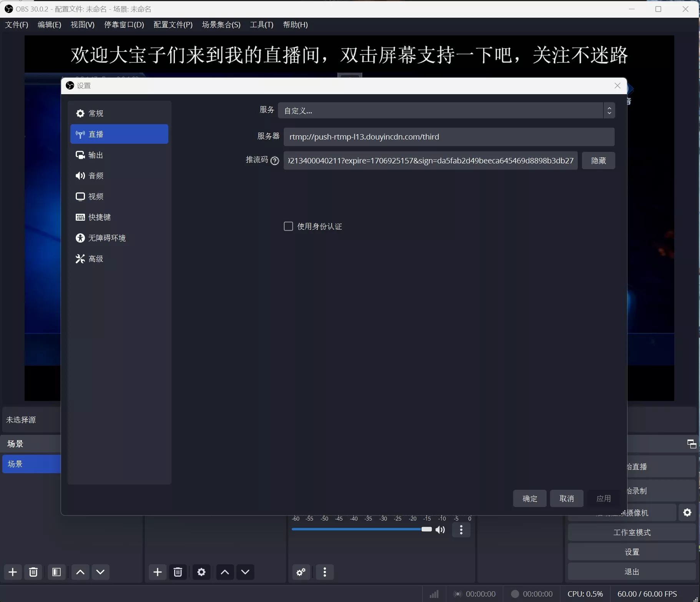
Task: Mute audio with the speaker icon
Action: click(x=441, y=530)
